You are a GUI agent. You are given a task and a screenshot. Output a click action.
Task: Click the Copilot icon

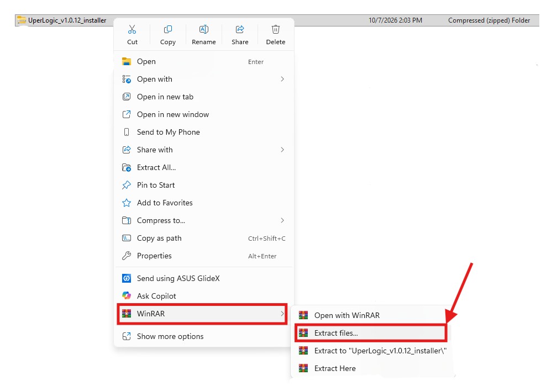127,296
